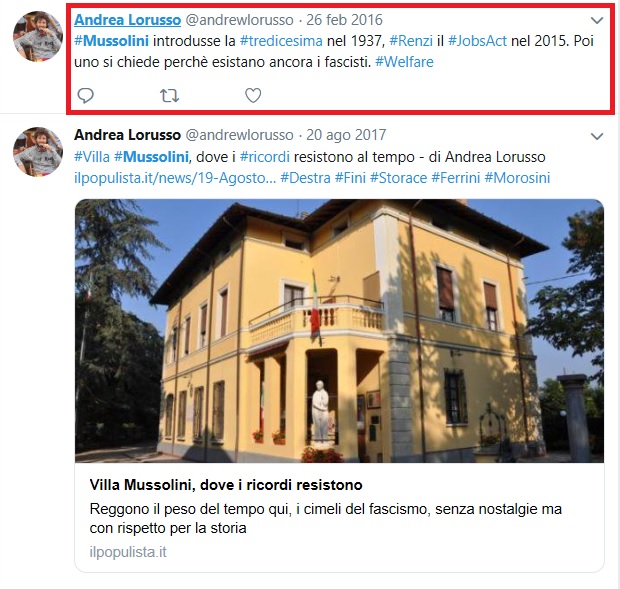Open the 'Villa Mussolini, dove i ricordi resistono' card title
Screen dimensions: 620x589
(x=226, y=485)
